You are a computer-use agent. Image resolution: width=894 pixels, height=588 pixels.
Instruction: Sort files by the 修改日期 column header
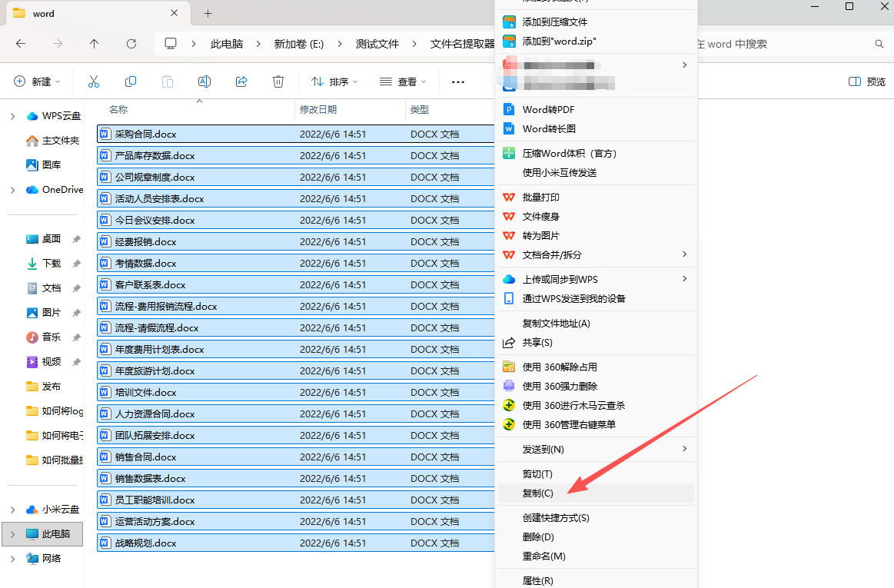tap(318, 110)
